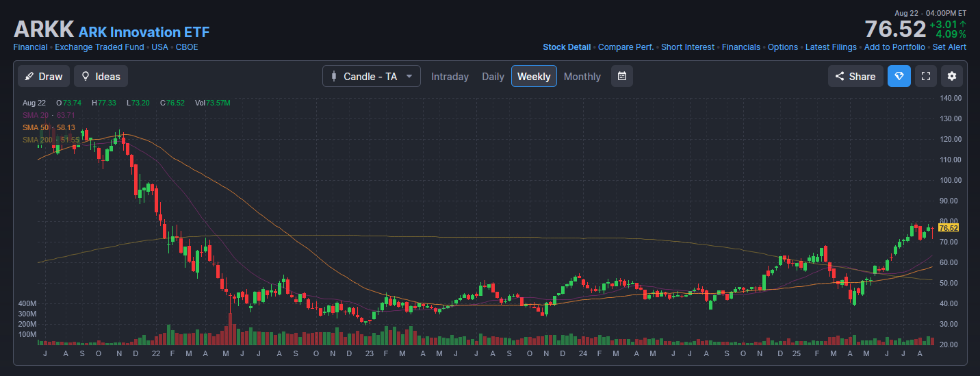Switch to Intraday timeframe
This screenshot has height=376, width=980.
[450, 76]
